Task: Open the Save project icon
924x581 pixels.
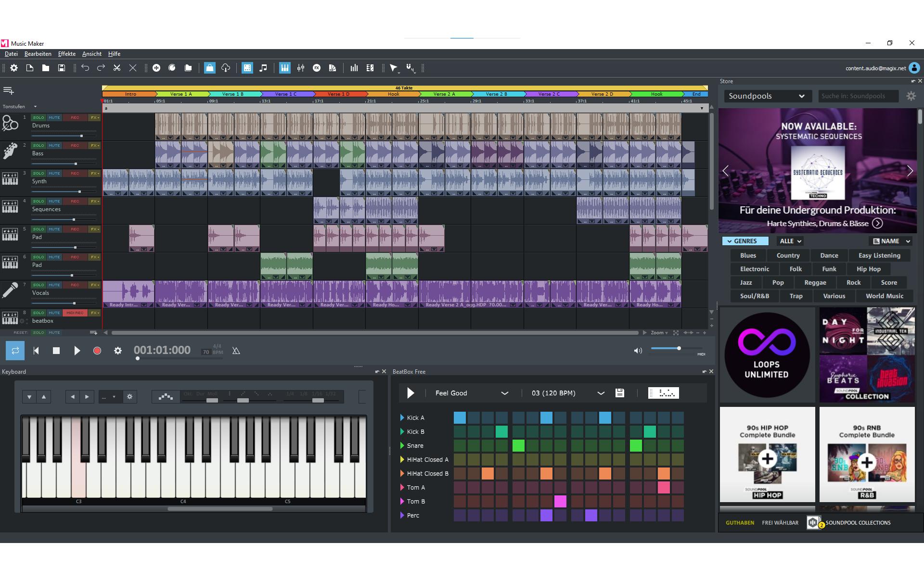Action: click(x=62, y=68)
